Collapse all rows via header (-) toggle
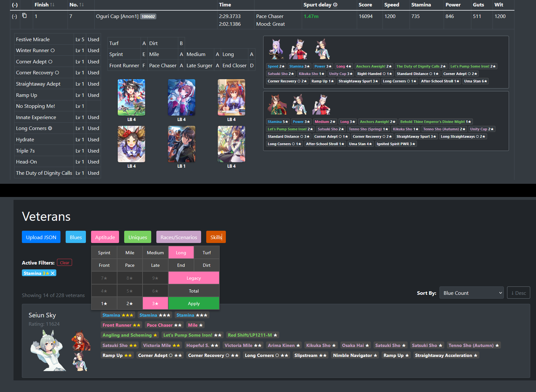536x392 pixels. [x=15, y=5]
